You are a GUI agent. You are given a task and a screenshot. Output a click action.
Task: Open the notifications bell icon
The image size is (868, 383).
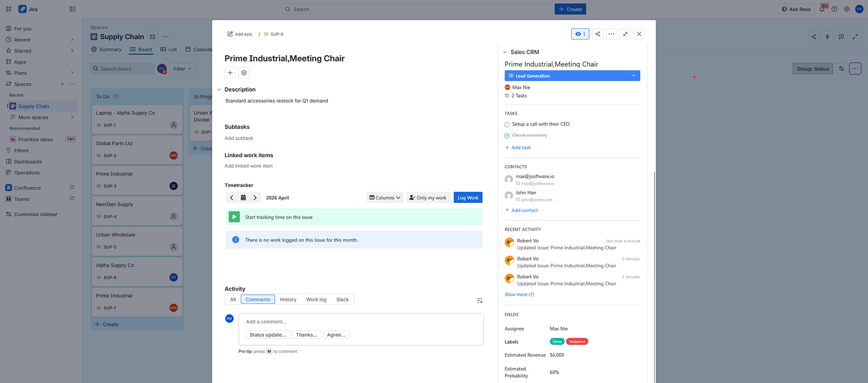(x=822, y=9)
